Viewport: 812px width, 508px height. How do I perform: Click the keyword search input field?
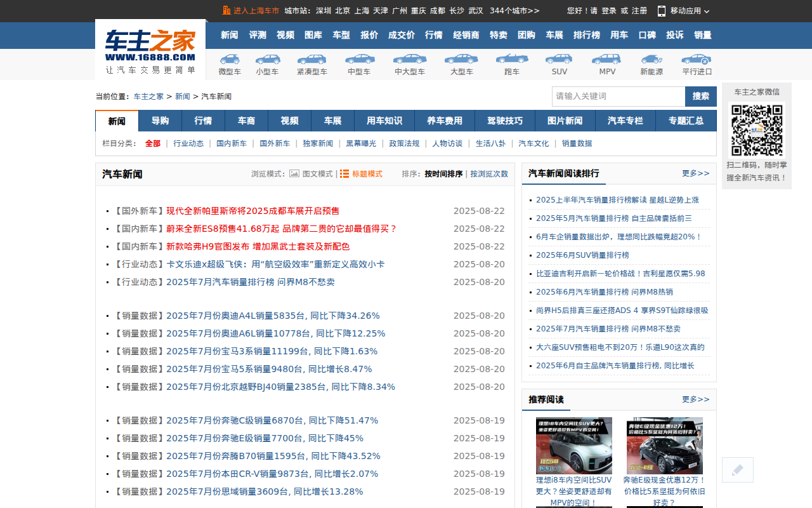click(x=619, y=97)
